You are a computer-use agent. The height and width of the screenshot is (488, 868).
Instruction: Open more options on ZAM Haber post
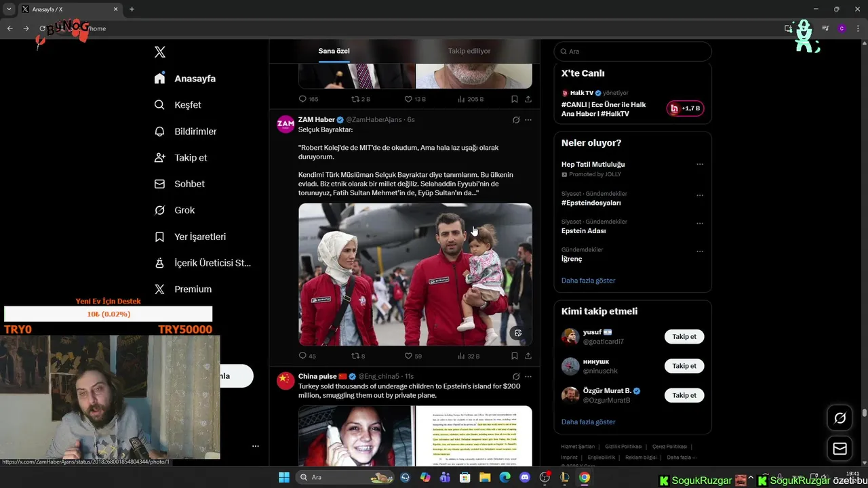click(528, 120)
